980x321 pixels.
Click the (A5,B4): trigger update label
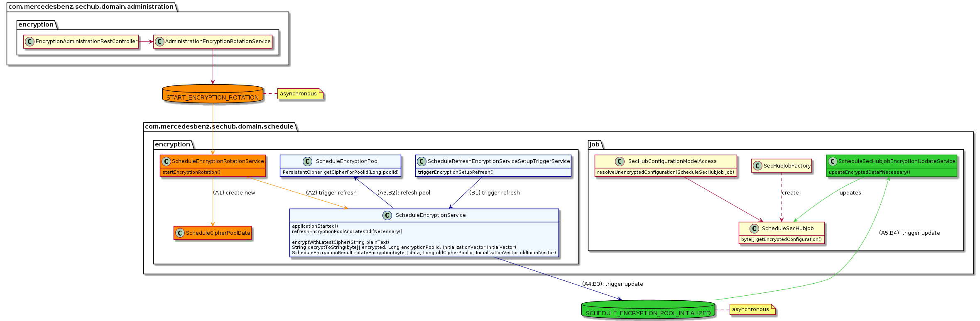click(x=909, y=233)
